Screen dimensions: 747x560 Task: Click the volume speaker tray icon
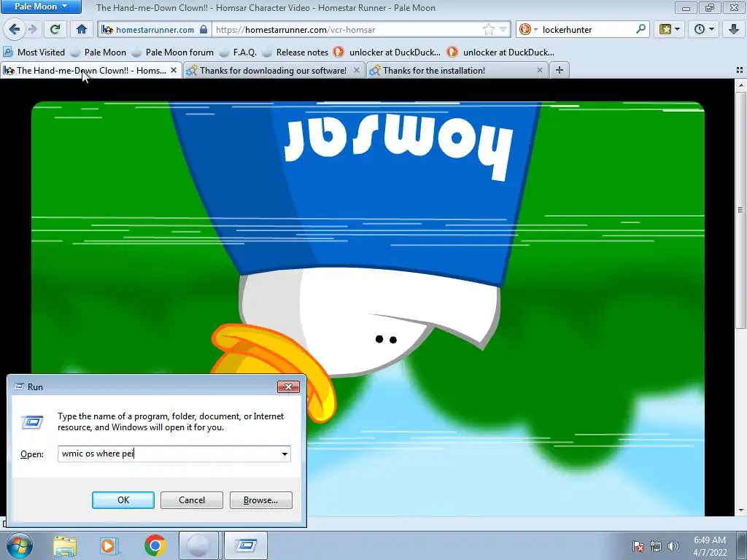[x=673, y=546]
